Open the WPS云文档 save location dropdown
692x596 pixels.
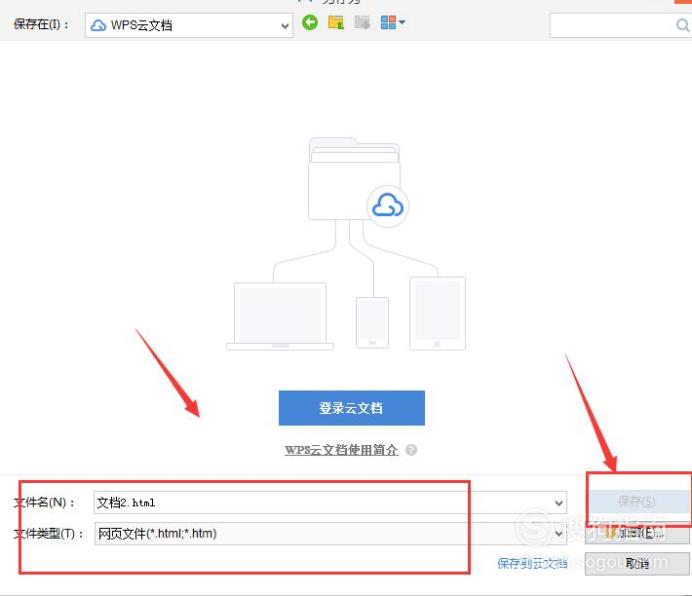pyautogui.click(x=189, y=25)
